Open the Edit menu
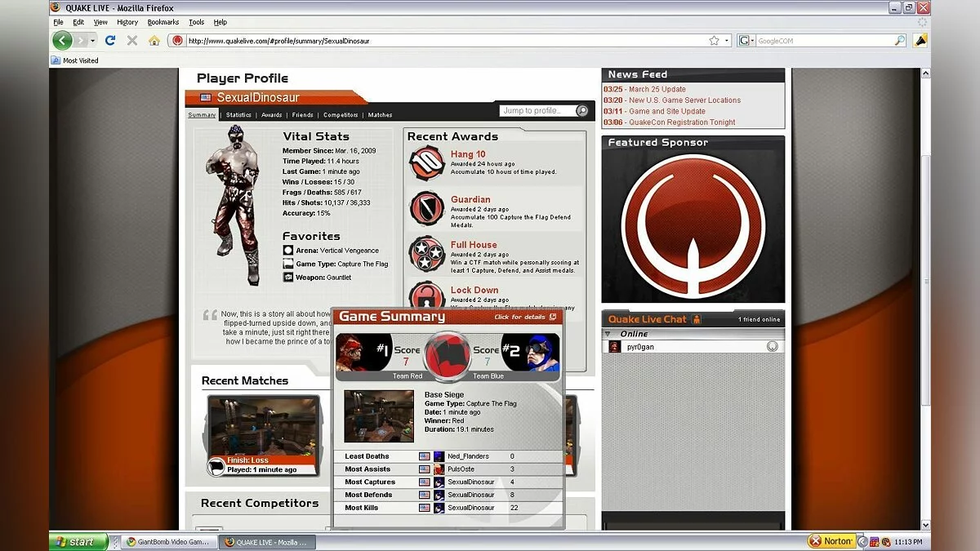The height and width of the screenshot is (551, 980). point(78,22)
